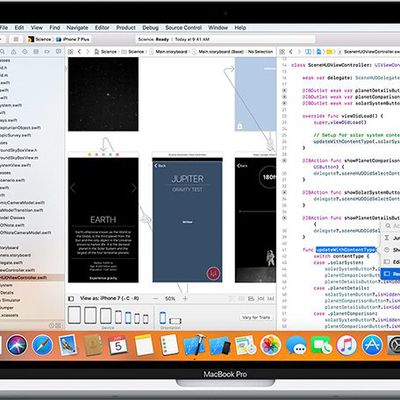This screenshot has width=400, height=400.
Task: Click Main.storyboard (Base) in jump bar
Action: coord(218,52)
